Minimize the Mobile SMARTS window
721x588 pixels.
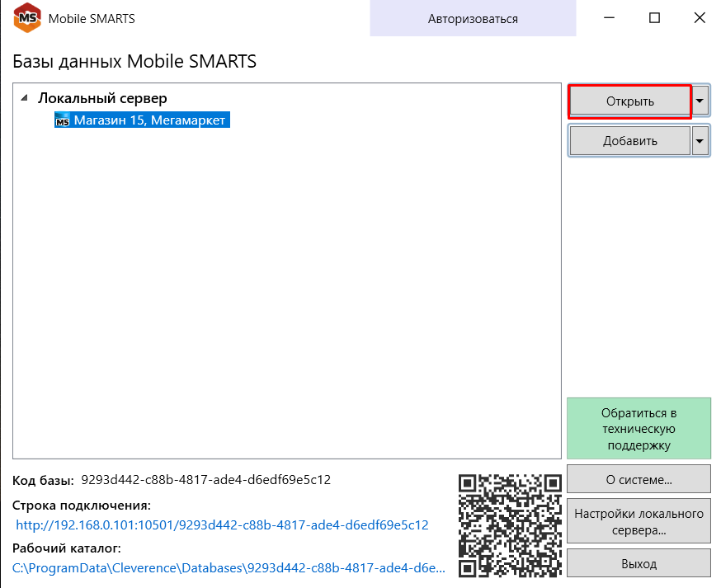tap(610, 18)
